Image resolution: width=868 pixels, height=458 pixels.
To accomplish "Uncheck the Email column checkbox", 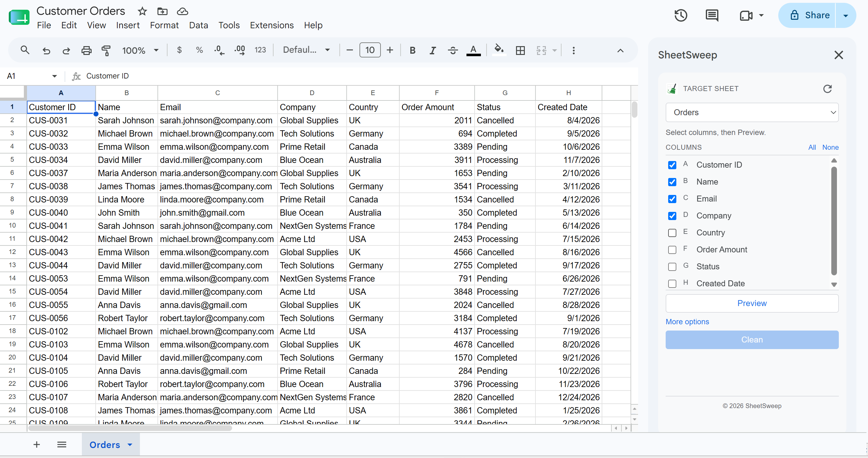I will [672, 199].
